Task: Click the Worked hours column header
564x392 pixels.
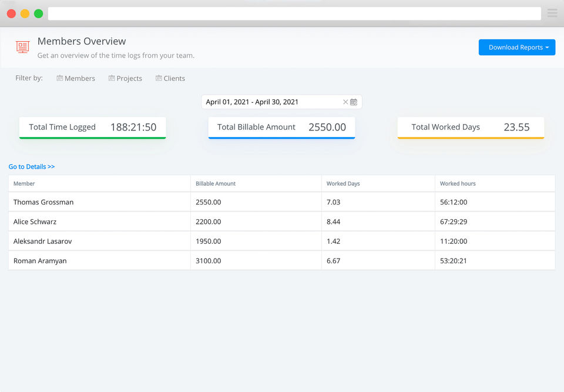Action: (458, 183)
